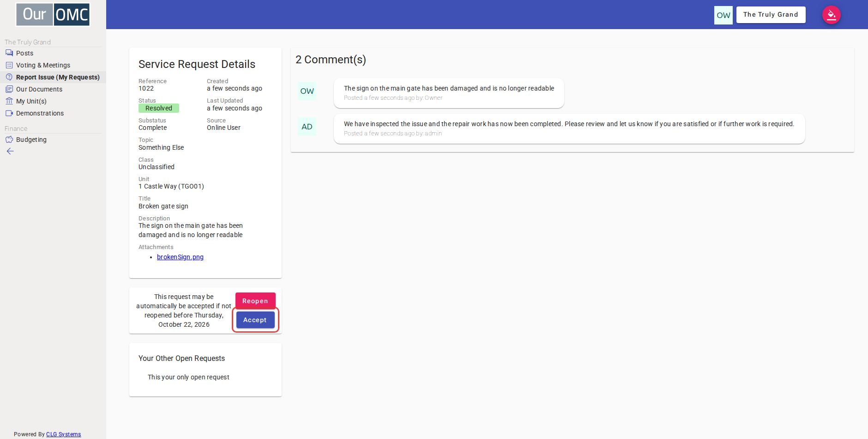The width and height of the screenshot is (868, 439).
Task: Click the auto-accept notice dated October 22, 2026
Action: 184,311
